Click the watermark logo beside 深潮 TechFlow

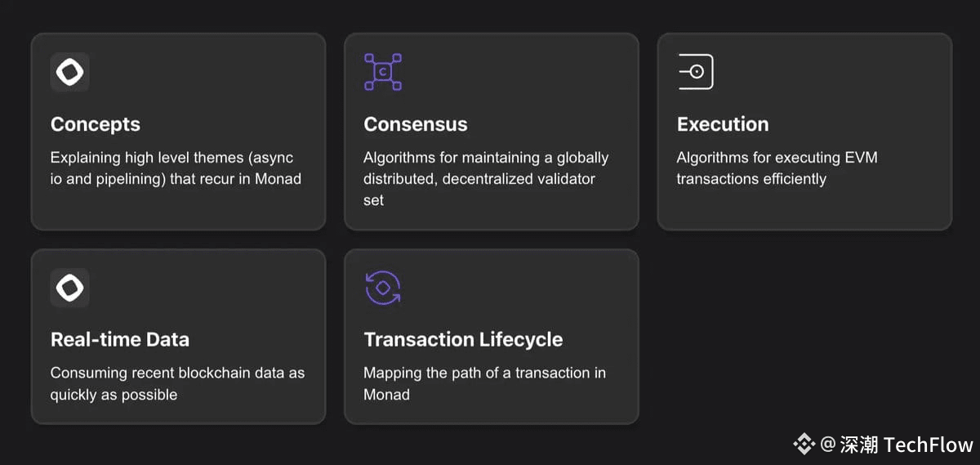[x=804, y=444]
